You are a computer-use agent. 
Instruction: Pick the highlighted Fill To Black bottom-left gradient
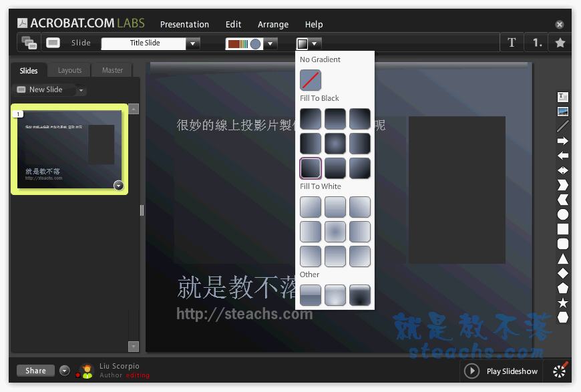pyautogui.click(x=311, y=168)
